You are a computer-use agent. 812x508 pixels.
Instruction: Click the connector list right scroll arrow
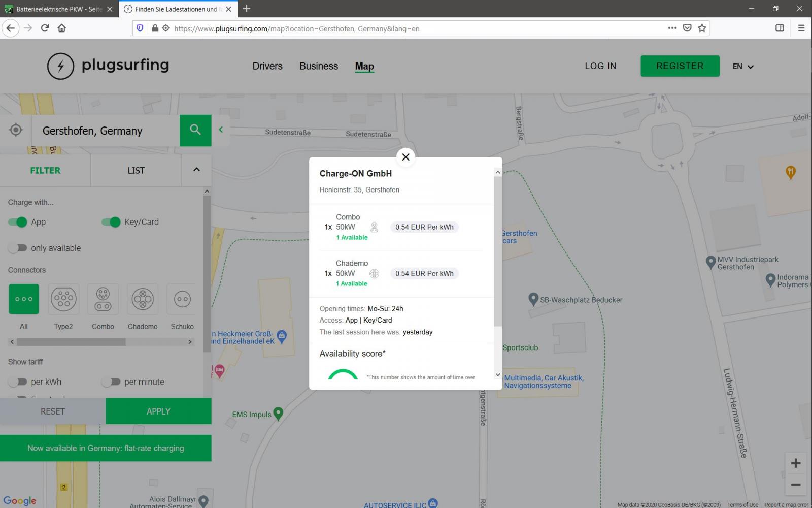[190, 342]
